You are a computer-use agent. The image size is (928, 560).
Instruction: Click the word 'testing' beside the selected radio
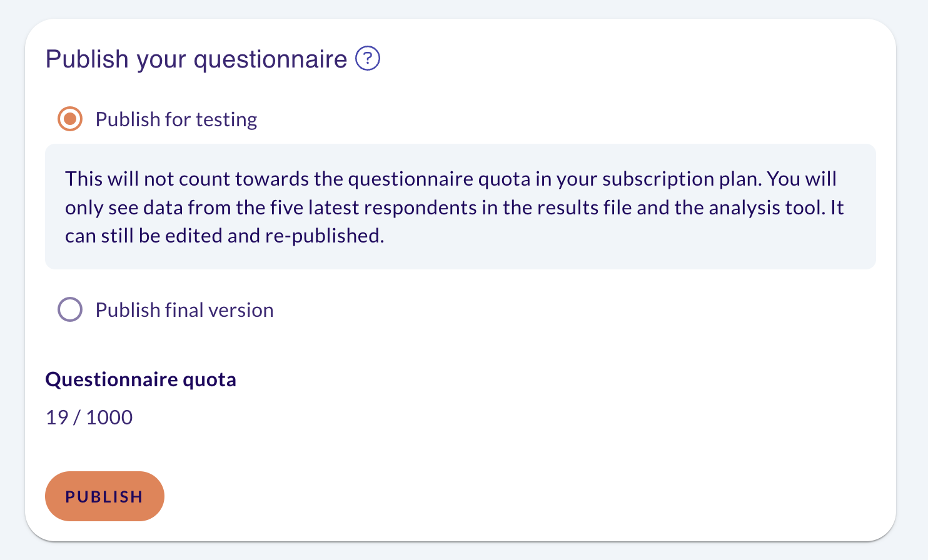[226, 119]
